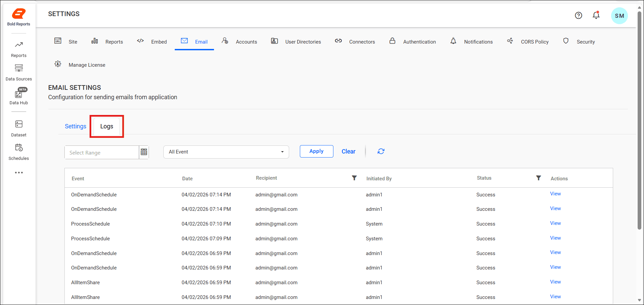Sort by the Date column header
The image size is (644, 305).
click(187, 179)
